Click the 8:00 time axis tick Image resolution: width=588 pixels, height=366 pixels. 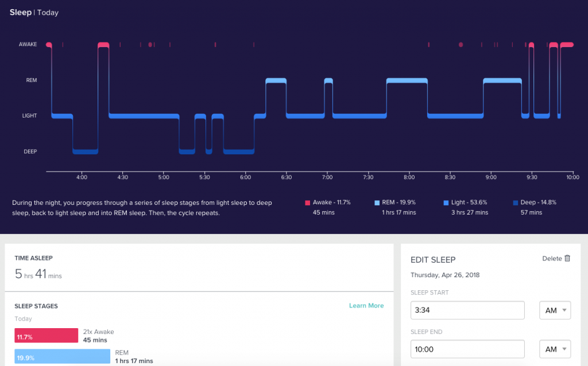point(409,177)
